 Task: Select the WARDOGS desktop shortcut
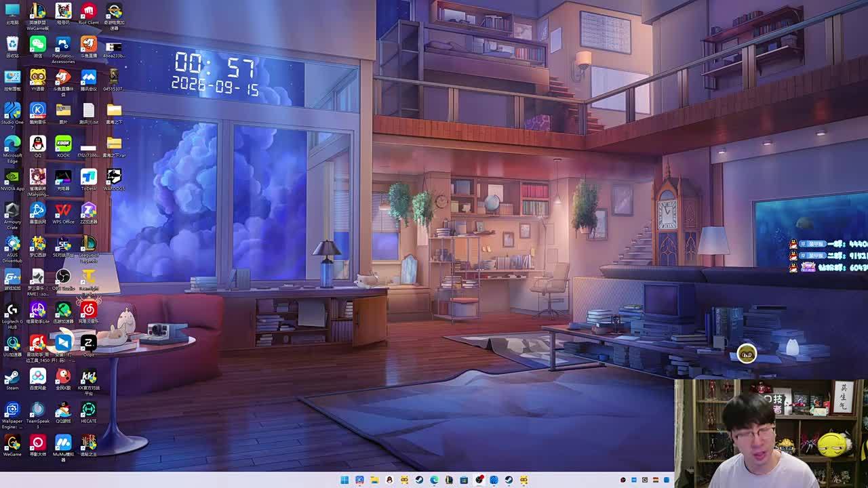point(114,180)
